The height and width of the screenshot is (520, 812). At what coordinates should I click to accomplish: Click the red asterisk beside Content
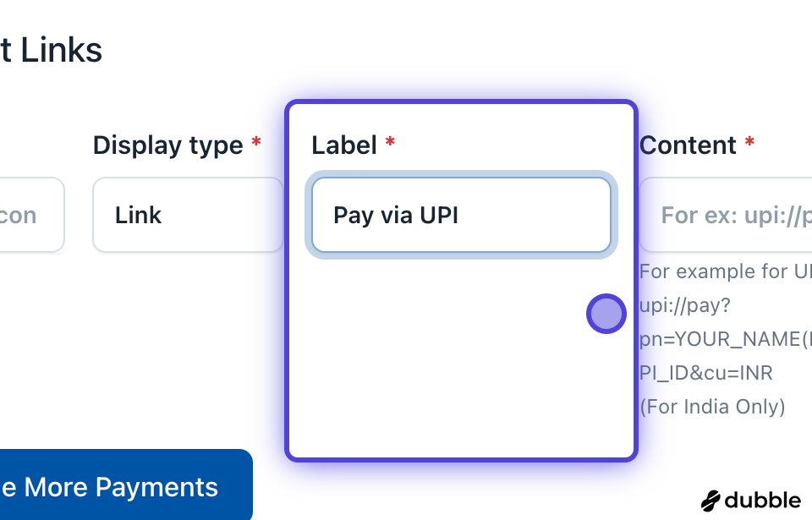(x=749, y=143)
